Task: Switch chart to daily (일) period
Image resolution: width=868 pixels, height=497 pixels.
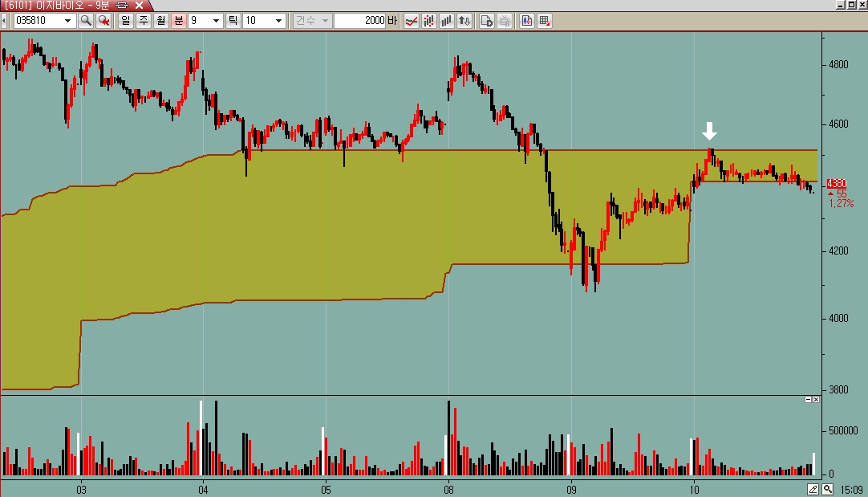Action: pyautogui.click(x=126, y=21)
